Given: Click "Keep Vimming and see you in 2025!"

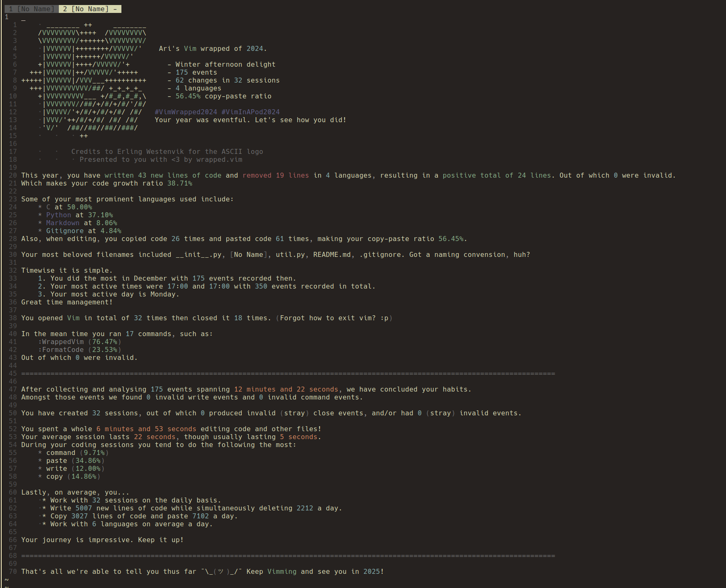Looking at the screenshot, I should (x=315, y=571).
